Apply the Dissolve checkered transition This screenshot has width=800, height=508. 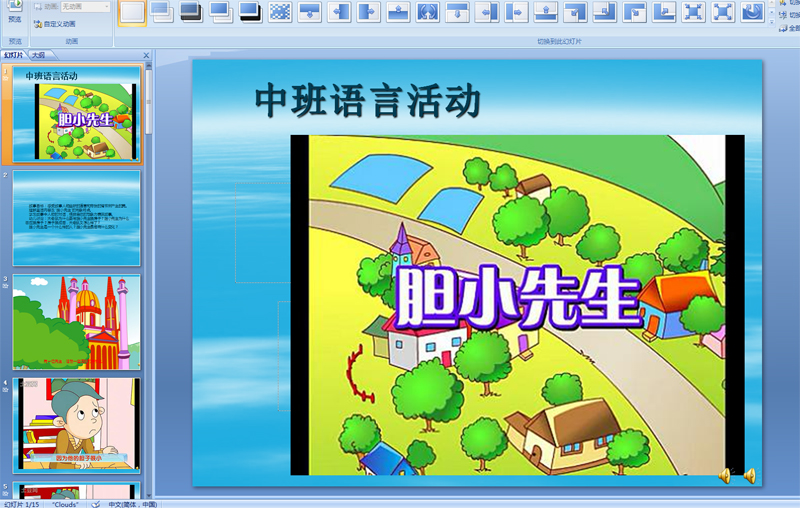pyautogui.click(x=280, y=12)
